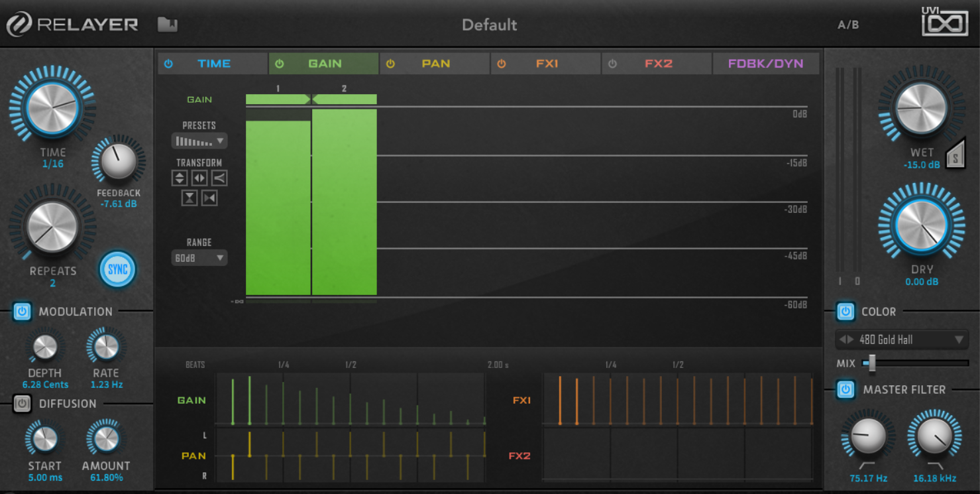The width and height of the screenshot is (980, 494).
Task: Click the Dry value "0.00 dB"
Action: tap(922, 282)
